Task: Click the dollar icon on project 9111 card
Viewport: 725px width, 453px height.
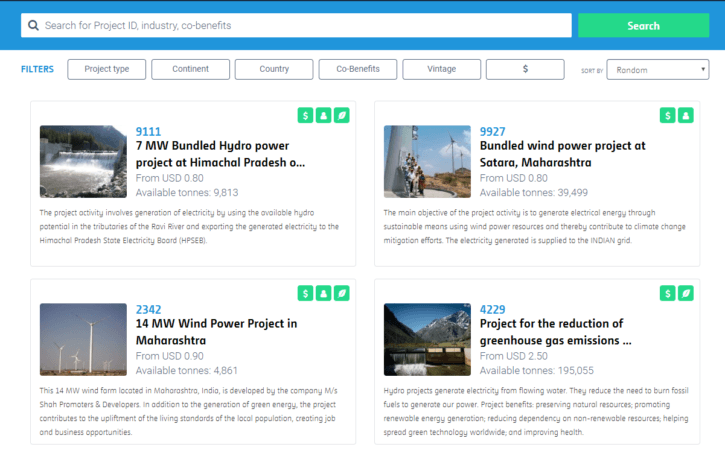Action: [x=305, y=116]
